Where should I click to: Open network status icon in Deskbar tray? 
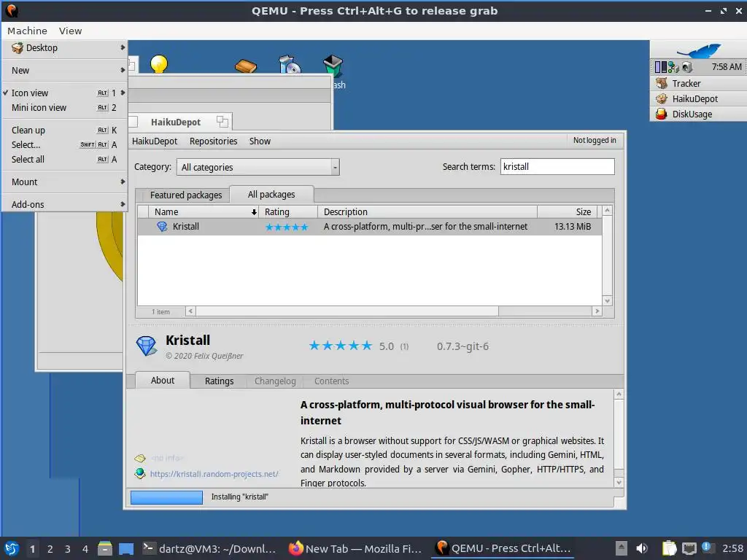(673, 67)
